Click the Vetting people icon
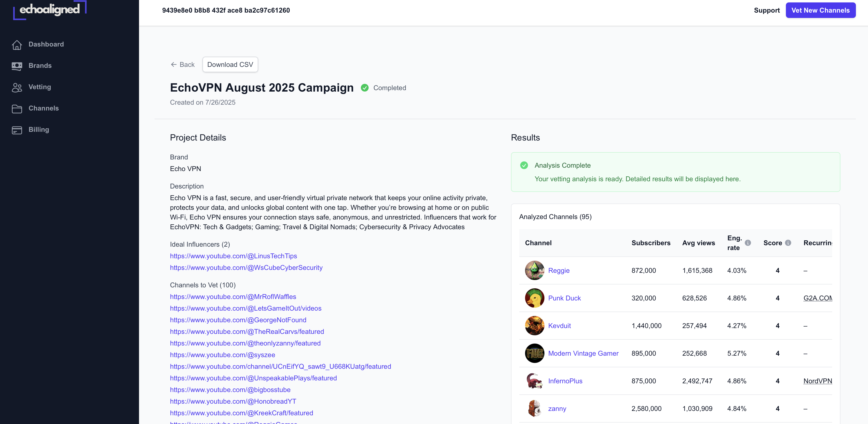 click(17, 87)
